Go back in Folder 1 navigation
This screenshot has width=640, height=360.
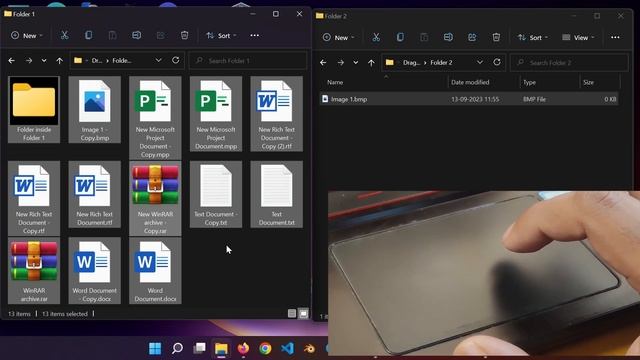click(x=11, y=60)
